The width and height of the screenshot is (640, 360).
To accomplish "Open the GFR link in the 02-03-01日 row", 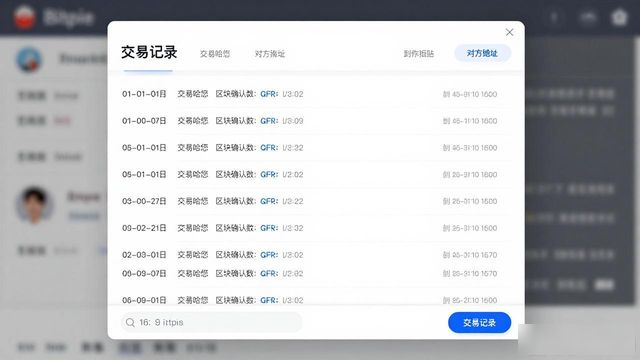I will (x=269, y=255).
